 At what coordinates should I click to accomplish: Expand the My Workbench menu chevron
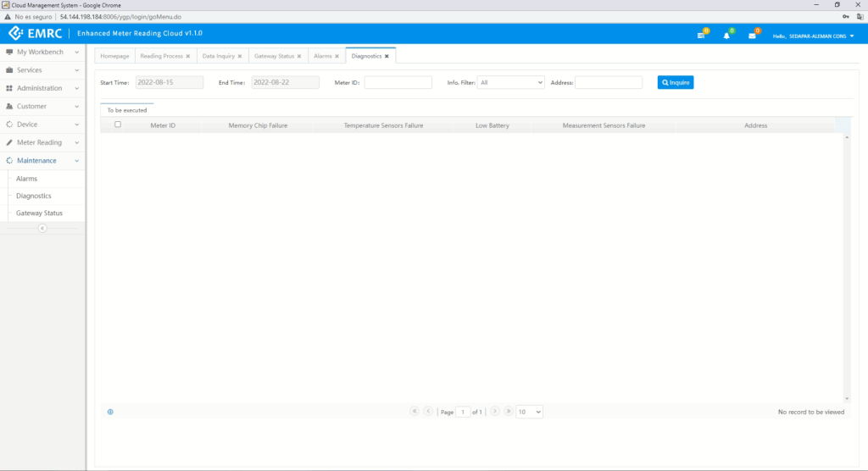pyautogui.click(x=77, y=52)
